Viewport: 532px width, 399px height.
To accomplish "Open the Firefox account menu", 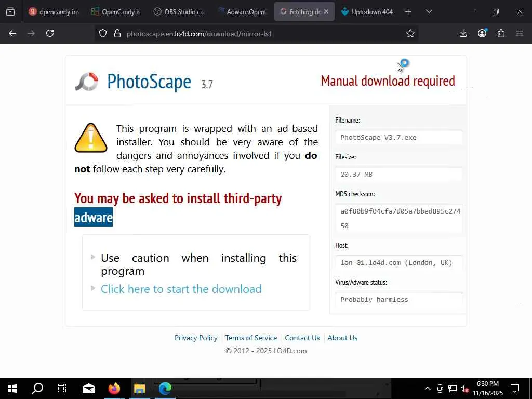I will pos(482,33).
